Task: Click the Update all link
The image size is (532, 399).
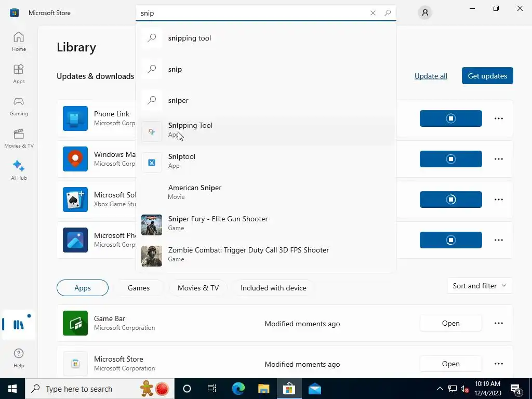Action: [x=431, y=76]
